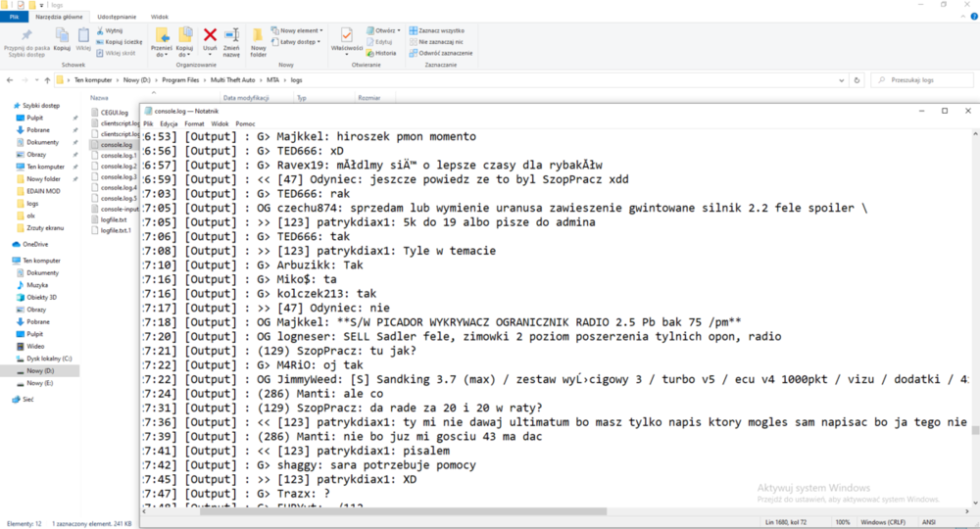Click Program Files in the address breadcrumb

coord(180,80)
